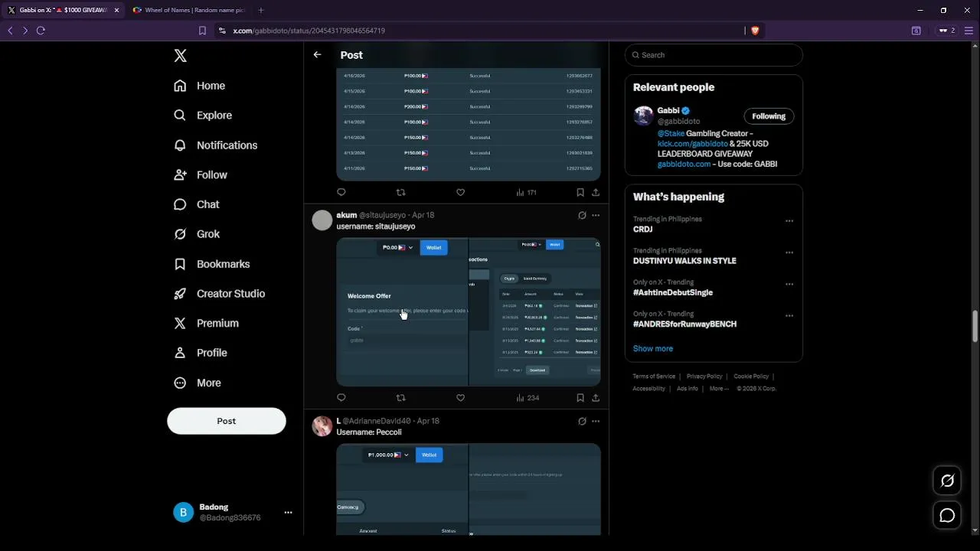Switch to Wheel of Names browser tab
980x551 pixels.
click(x=188, y=10)
